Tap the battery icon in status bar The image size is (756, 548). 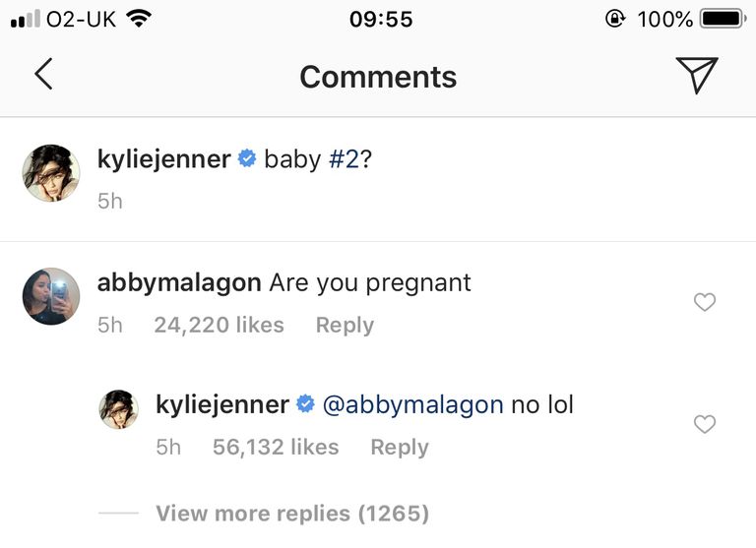(723, 19)
